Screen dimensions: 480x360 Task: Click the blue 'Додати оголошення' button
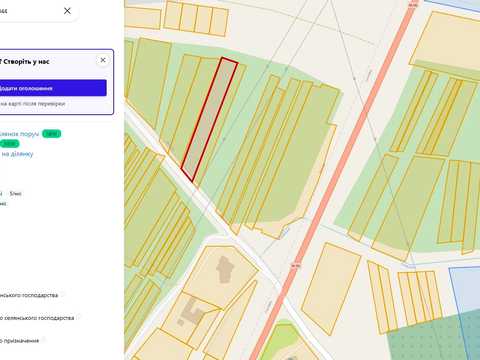(53, 88)
